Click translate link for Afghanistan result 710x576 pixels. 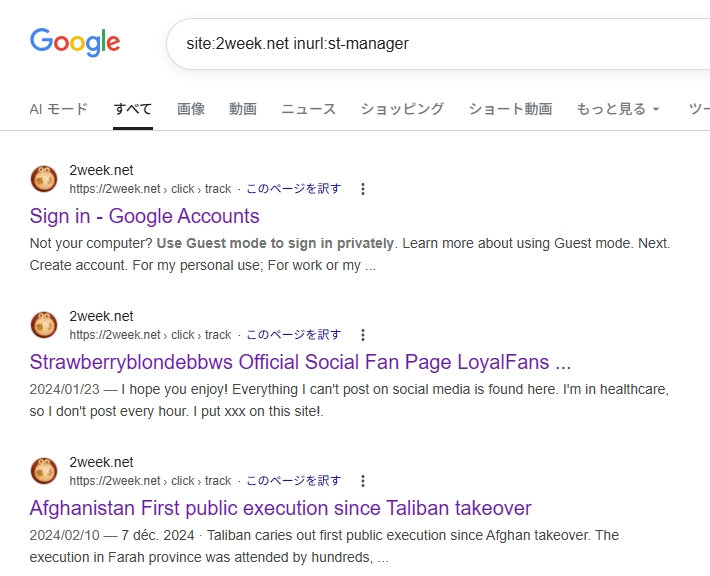pos(294,481)
